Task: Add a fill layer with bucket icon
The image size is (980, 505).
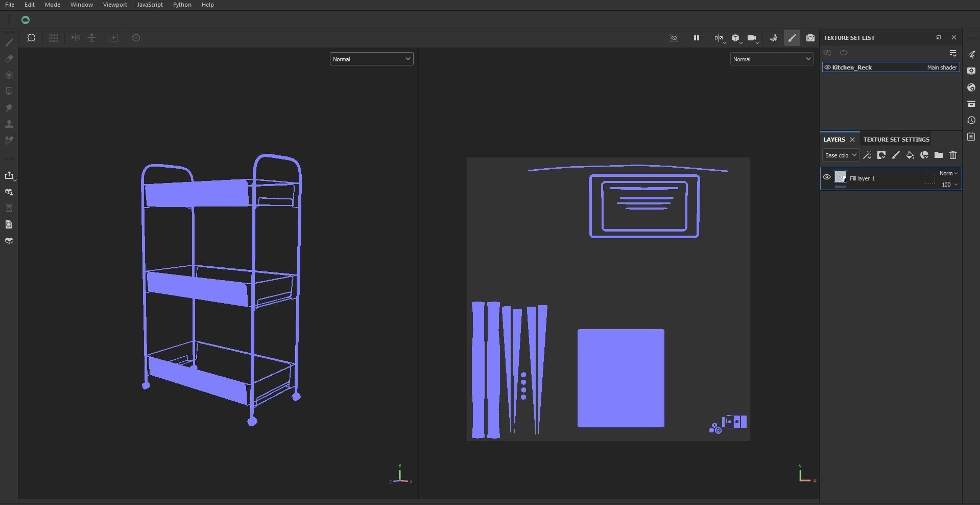Action: click(x=910, y=155)
